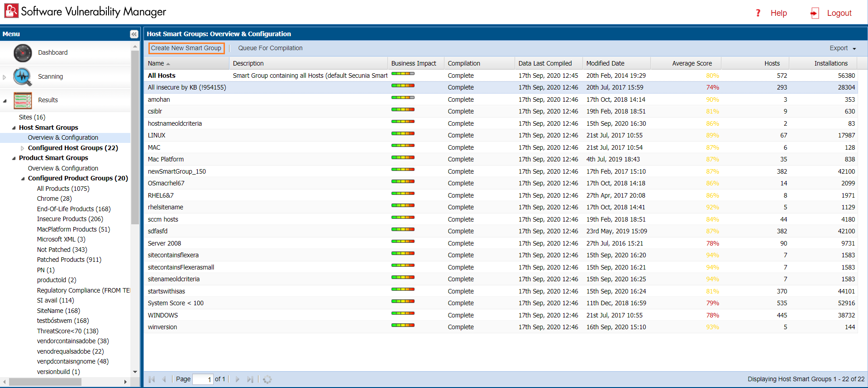Click Business Impact bar for winversion row

click(x=403, y=325)
